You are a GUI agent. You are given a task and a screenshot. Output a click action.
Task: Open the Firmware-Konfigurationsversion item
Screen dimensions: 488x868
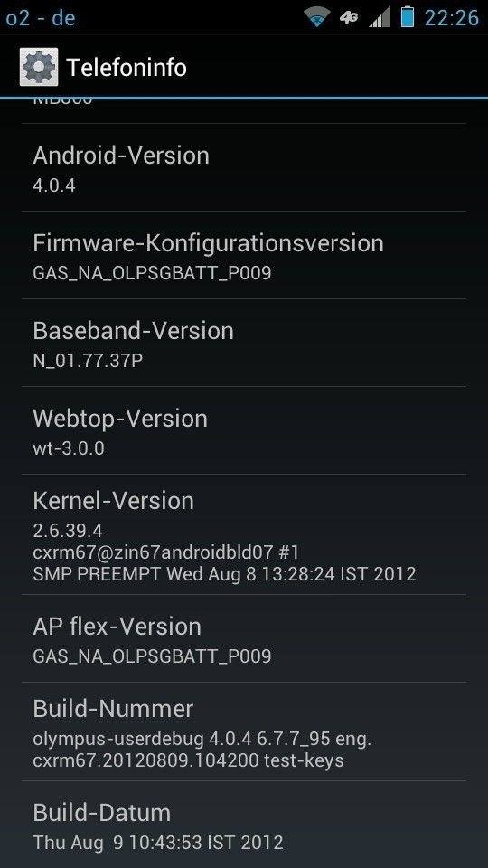(244, 255)
